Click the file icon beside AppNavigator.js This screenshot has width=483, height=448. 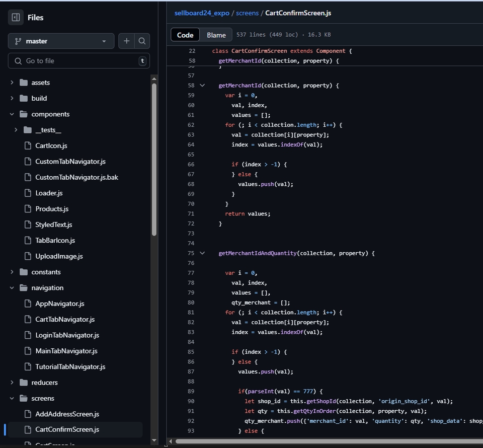coord(29,303)
